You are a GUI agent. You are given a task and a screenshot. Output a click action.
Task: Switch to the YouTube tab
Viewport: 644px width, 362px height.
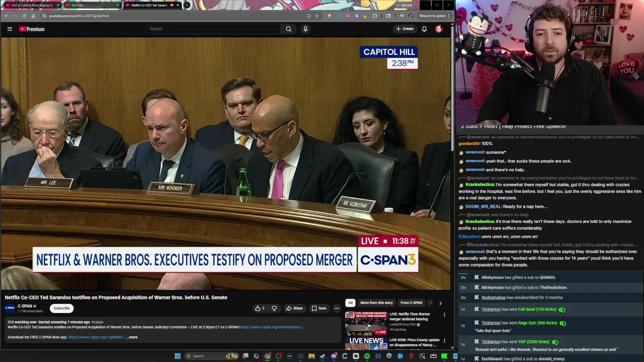(92, 5)
